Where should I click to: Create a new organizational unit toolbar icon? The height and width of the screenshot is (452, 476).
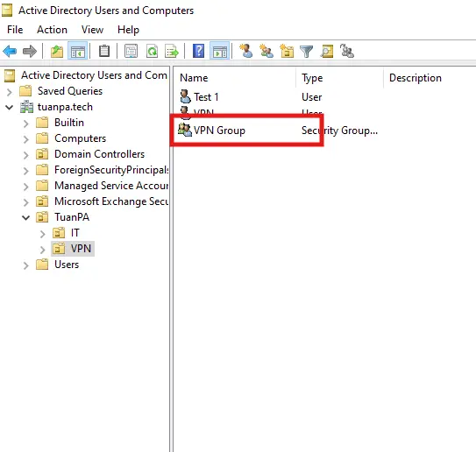click(x=287, y=51)
